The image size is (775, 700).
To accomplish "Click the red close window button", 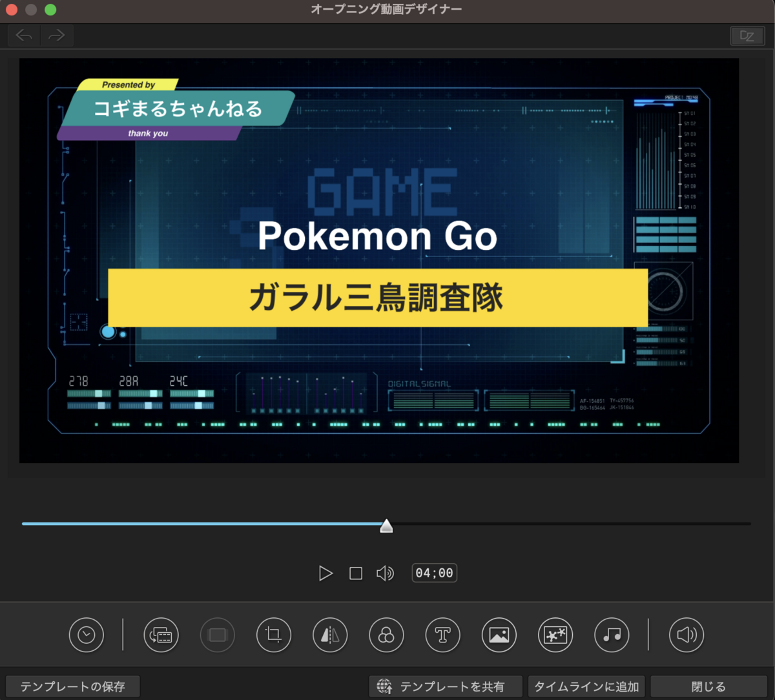I will click(11, 10).
